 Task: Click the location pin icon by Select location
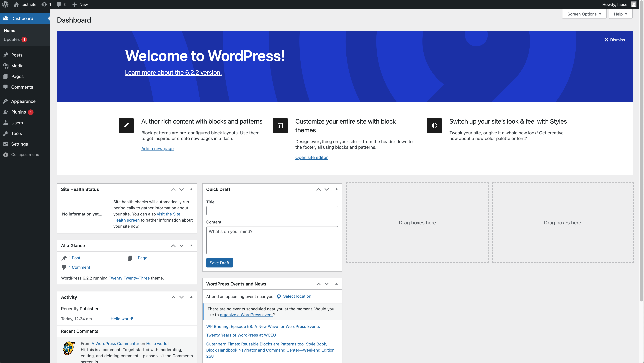(279, 297)
